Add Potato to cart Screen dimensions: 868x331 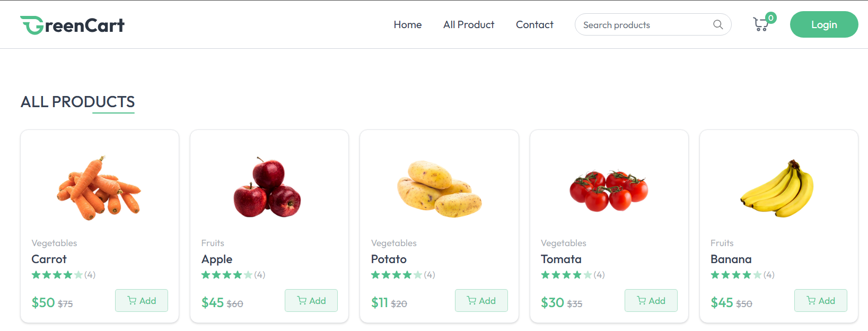click(x=481, y=301)
